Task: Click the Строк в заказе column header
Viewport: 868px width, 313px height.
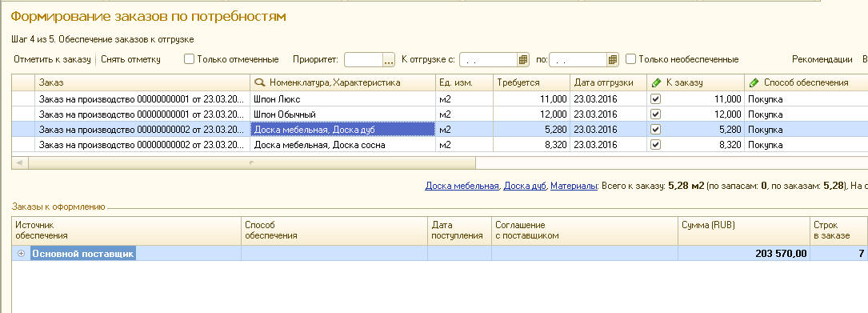Action: [838, 231]
